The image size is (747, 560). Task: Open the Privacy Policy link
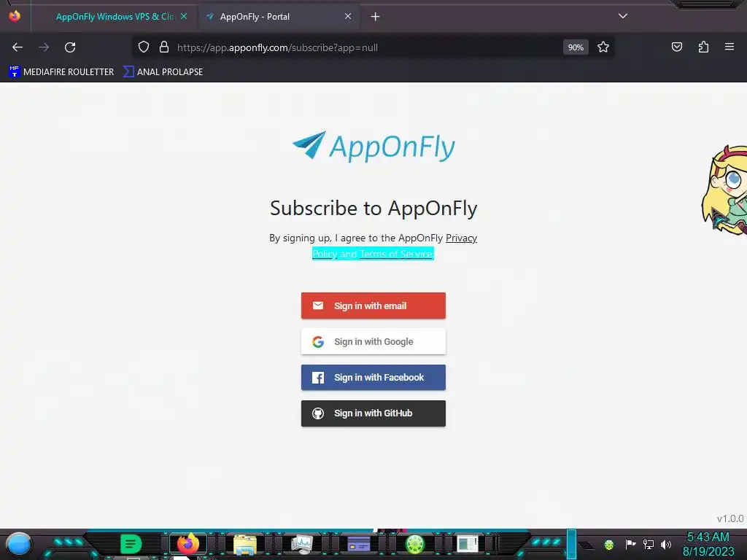pyautogui.click(x=461, y=238)
